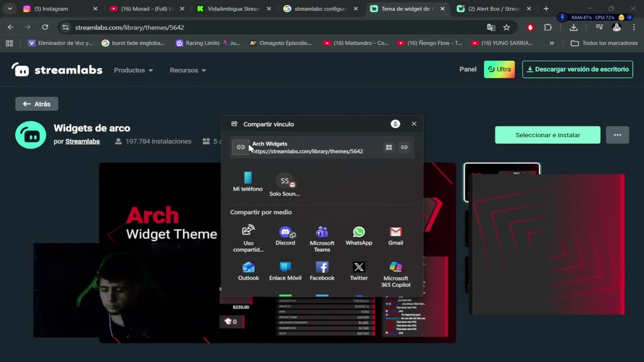Open Eliminador de Voz bookmark

[x=60, y=43]
